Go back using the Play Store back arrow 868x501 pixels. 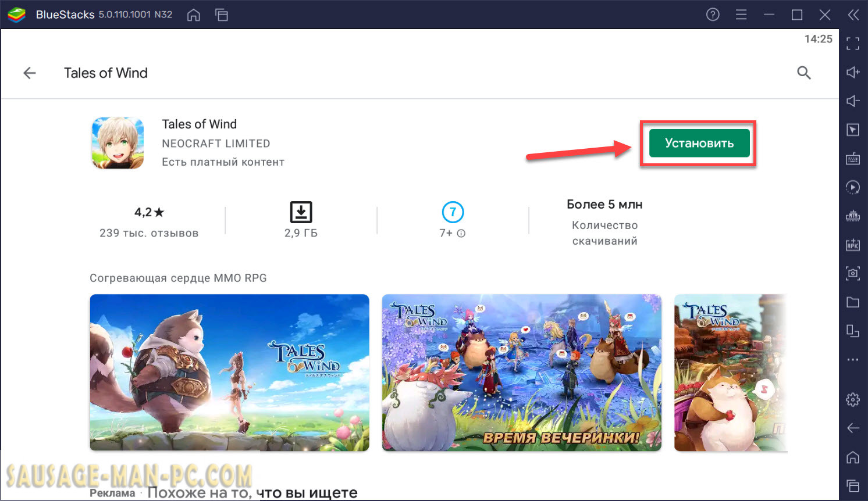click(x=30, y=73)
